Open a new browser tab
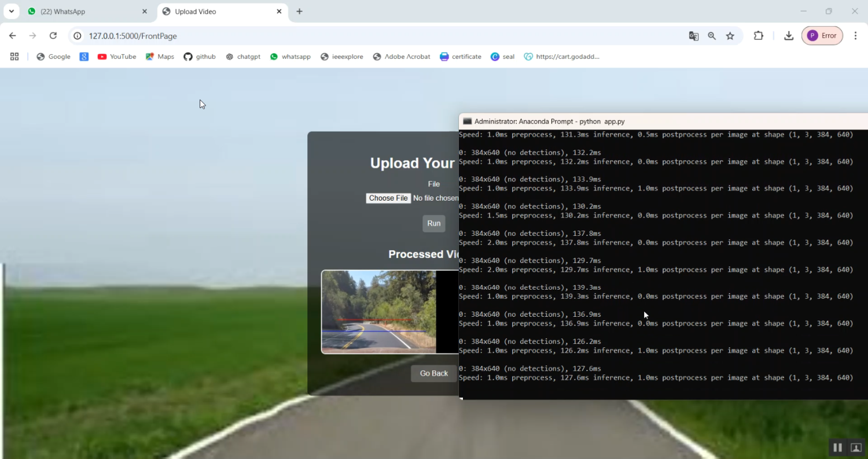This screenshot has height=459, width=868. (x=299, y=12)
